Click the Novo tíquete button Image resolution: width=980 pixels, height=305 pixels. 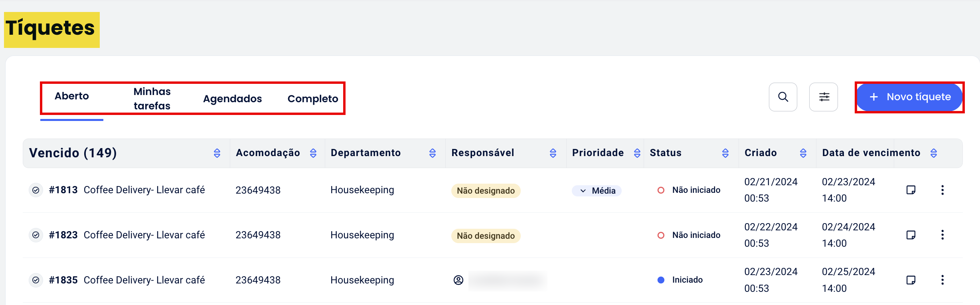[x=909, y=97]
